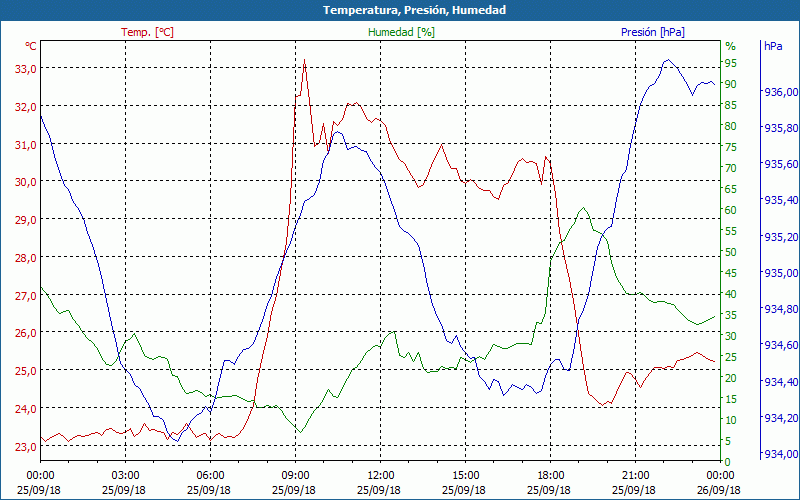Select the red "Temp. [°C]" legend label

click(x=147, y=32)
